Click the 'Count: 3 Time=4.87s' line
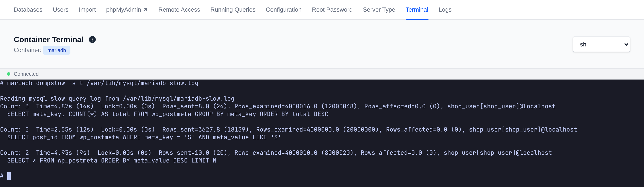The image size is (644, 187). pos(278,106)
